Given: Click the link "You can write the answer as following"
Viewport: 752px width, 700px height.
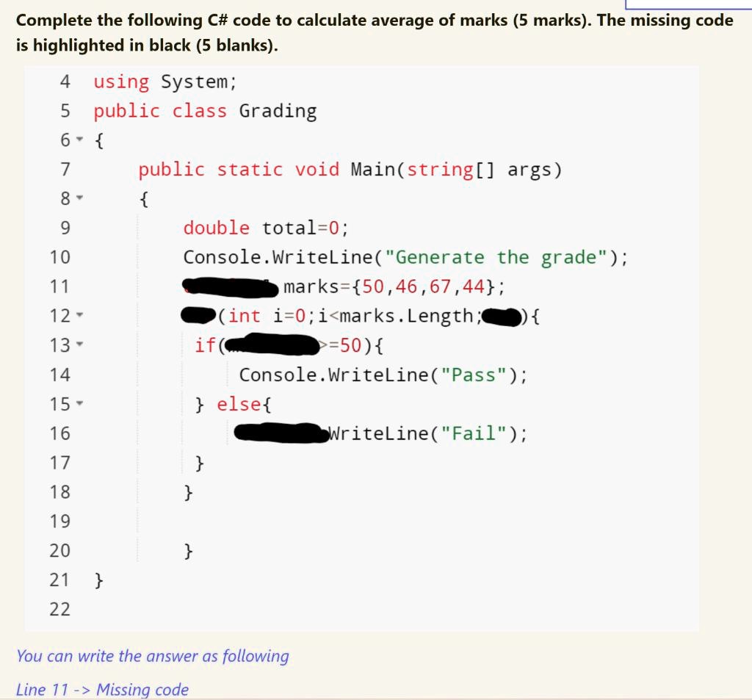Looking at the screenshot, I should click(x=152, y=656).
